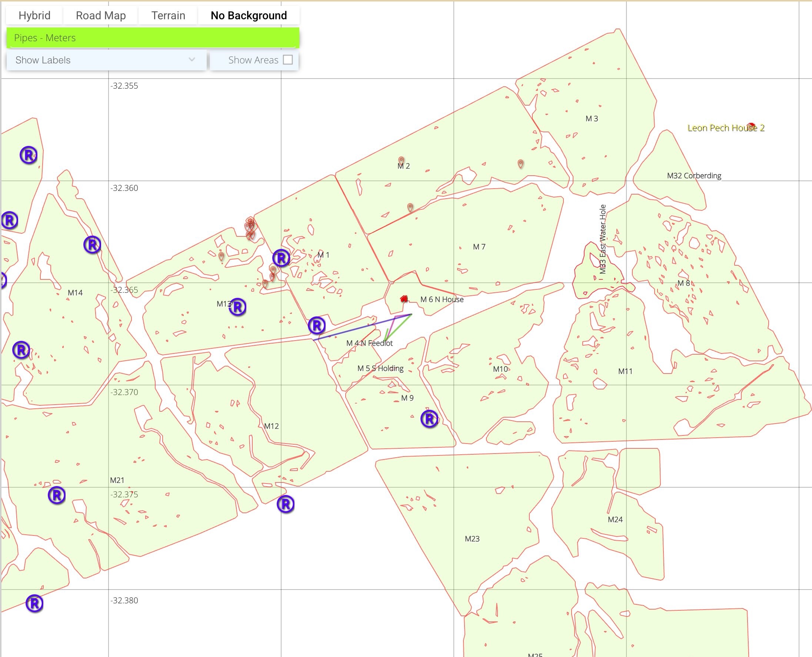The width and height of the screenshot is (812, 657).
Task: Enable the Show Areas checkbox
Action: (288, 60)
